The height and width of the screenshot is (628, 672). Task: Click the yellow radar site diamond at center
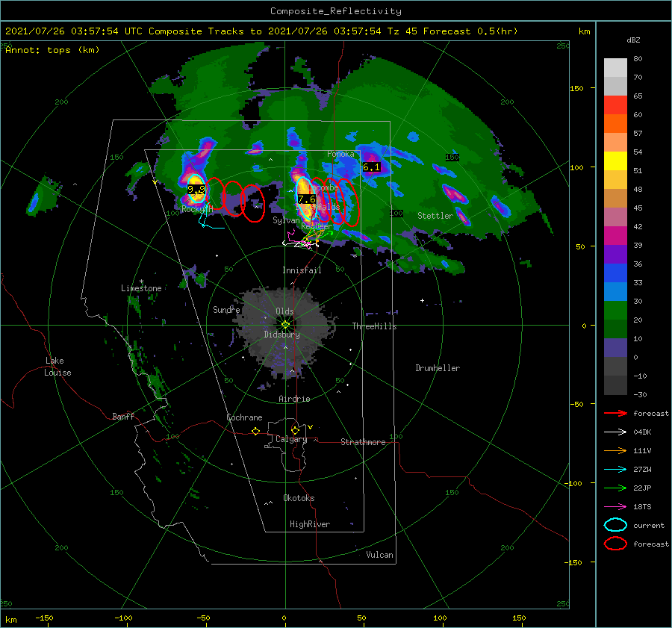click(285, 325)
